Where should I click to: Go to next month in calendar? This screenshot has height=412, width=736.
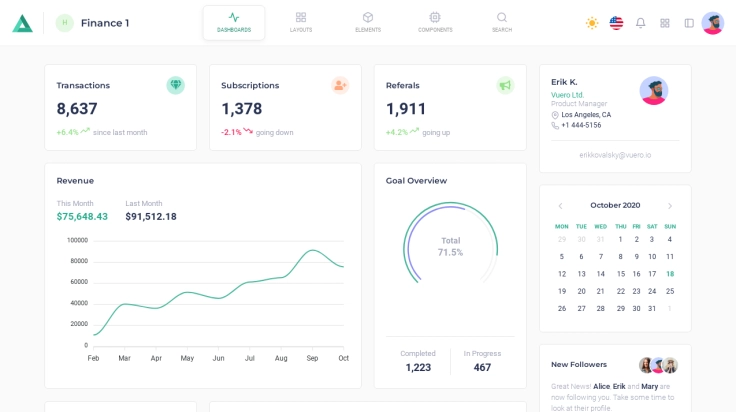[x=670, y=206]
